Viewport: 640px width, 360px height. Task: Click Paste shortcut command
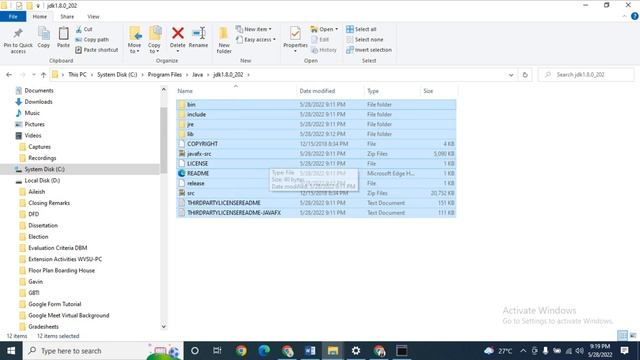(97, 50)
